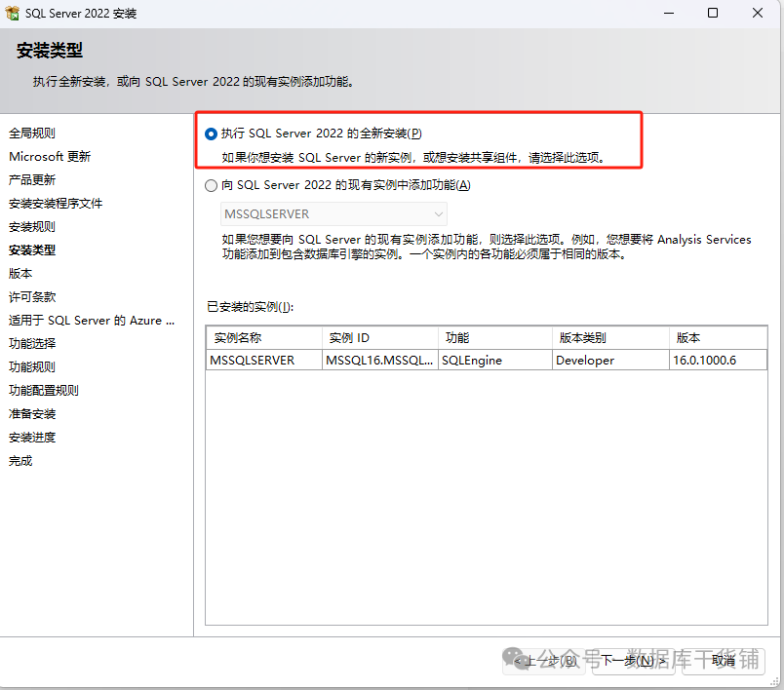Select the 许可条款 step

32,297
